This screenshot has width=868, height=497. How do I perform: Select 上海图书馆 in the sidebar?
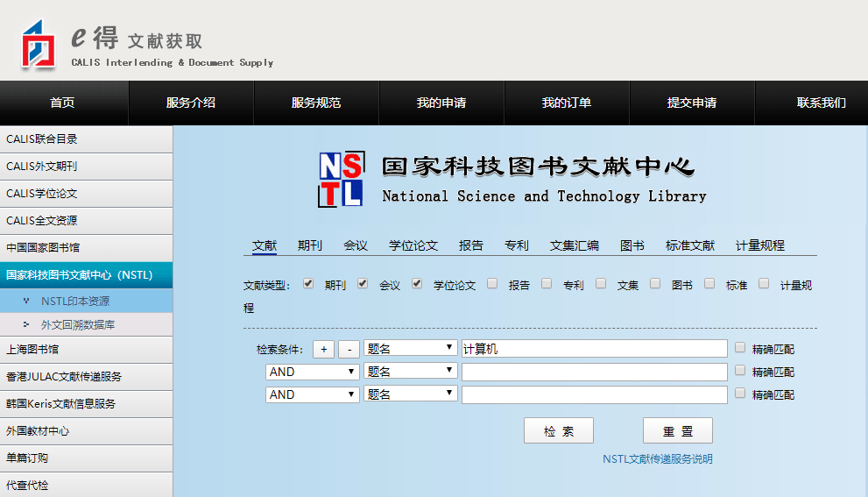pyautogui.click(x=87, y=350)
